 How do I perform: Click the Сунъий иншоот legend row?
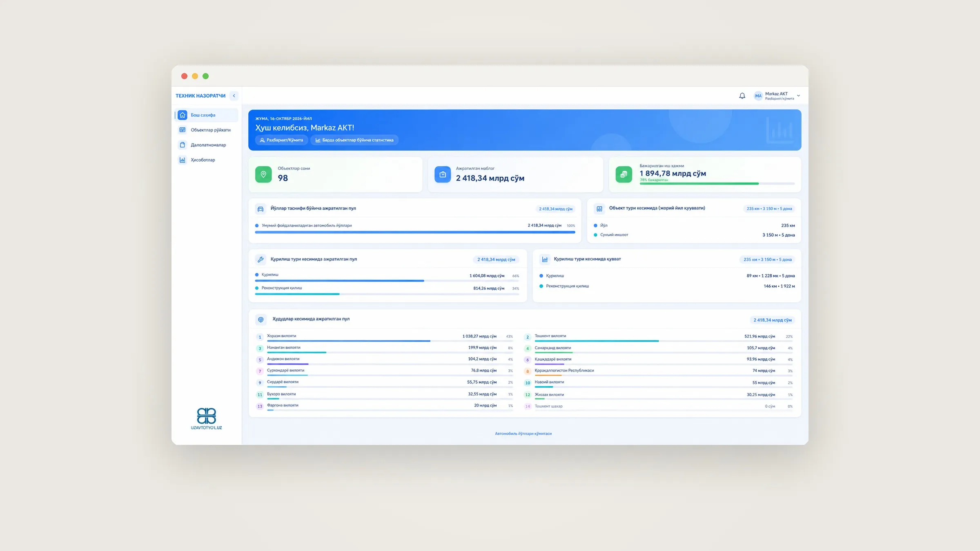tap(694, 235)
